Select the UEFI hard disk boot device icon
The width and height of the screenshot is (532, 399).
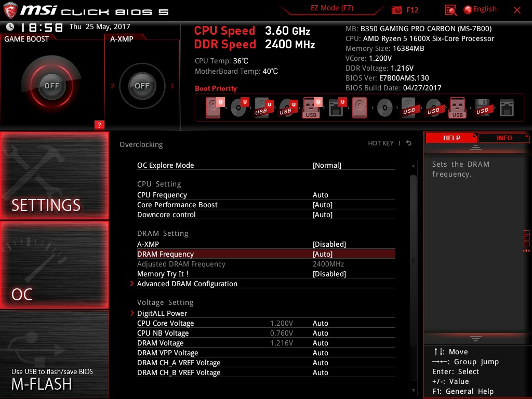(215, 108)
